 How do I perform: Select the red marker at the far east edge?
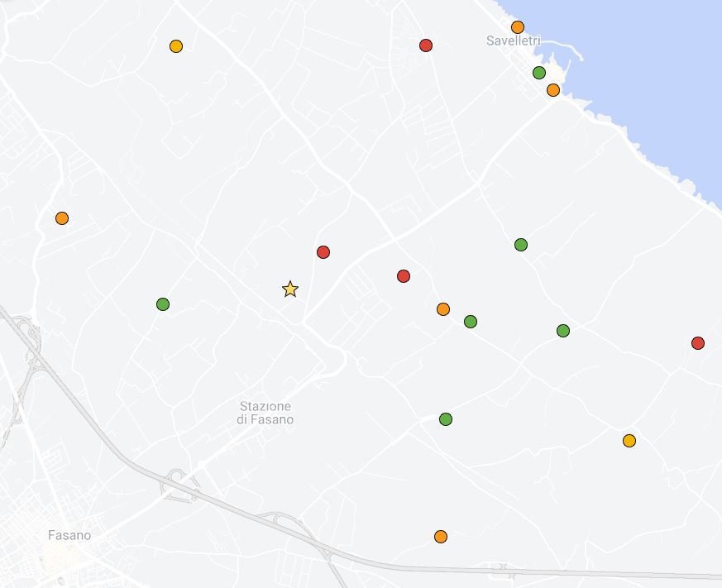coord(697,342)
